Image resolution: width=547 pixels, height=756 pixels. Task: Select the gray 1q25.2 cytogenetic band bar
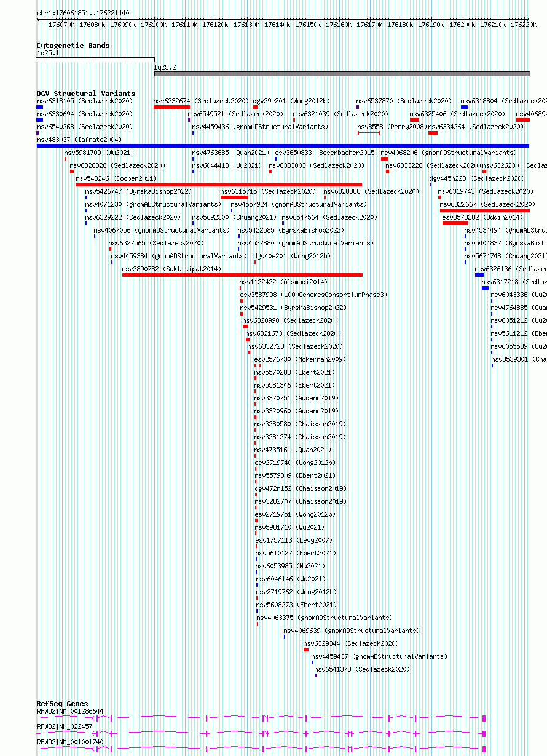pyautogui.click(x=342, y=74)
